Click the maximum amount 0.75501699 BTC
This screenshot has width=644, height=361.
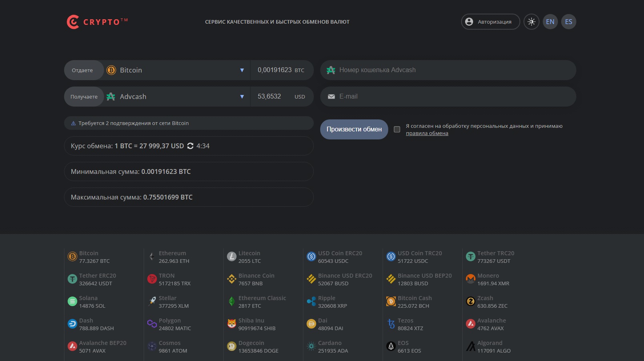tap(168, 197)
